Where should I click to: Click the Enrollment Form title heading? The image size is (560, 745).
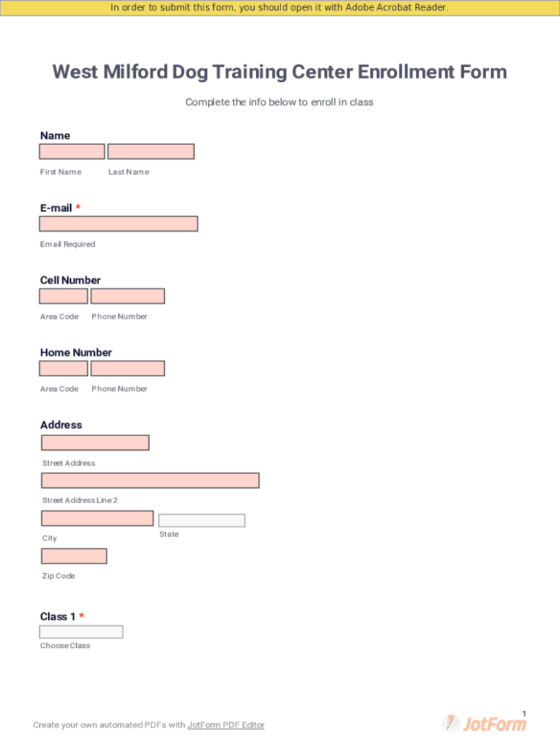pos(280,72)
